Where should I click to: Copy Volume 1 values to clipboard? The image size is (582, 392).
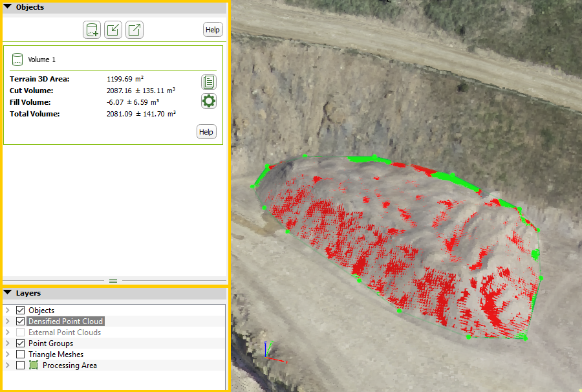coord(209,82)
